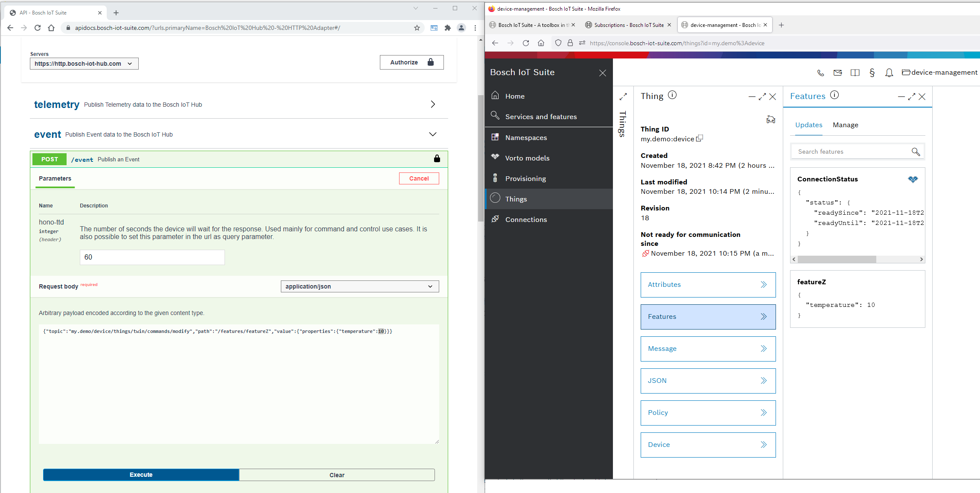Select Updates tab in Features
Screen dimensions: 980x493
(808, 125)
